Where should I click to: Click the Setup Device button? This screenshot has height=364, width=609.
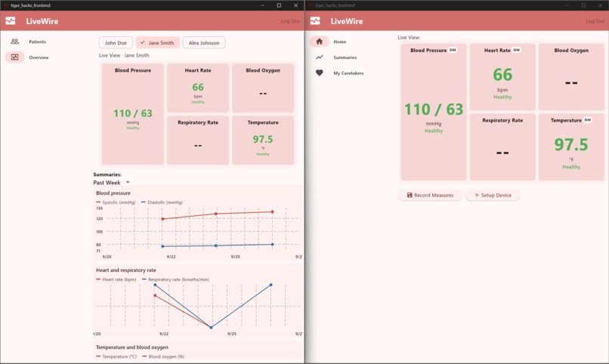tap(493, 195)
